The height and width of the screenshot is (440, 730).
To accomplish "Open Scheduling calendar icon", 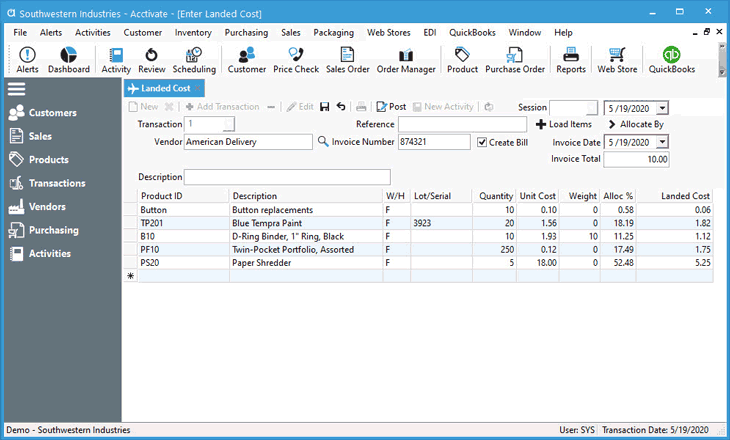I will (194, 61).
